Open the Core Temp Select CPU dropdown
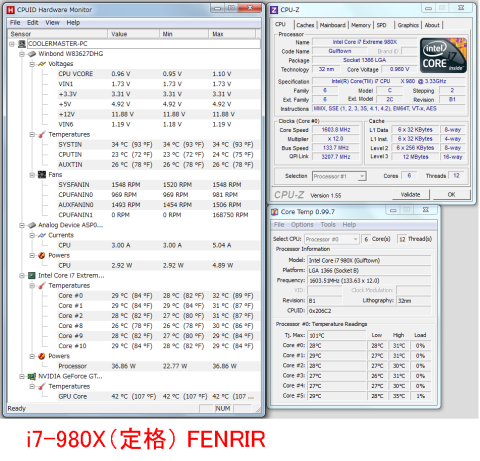The width and height of the screenshot is (480, 461). [x=355, y=239]
